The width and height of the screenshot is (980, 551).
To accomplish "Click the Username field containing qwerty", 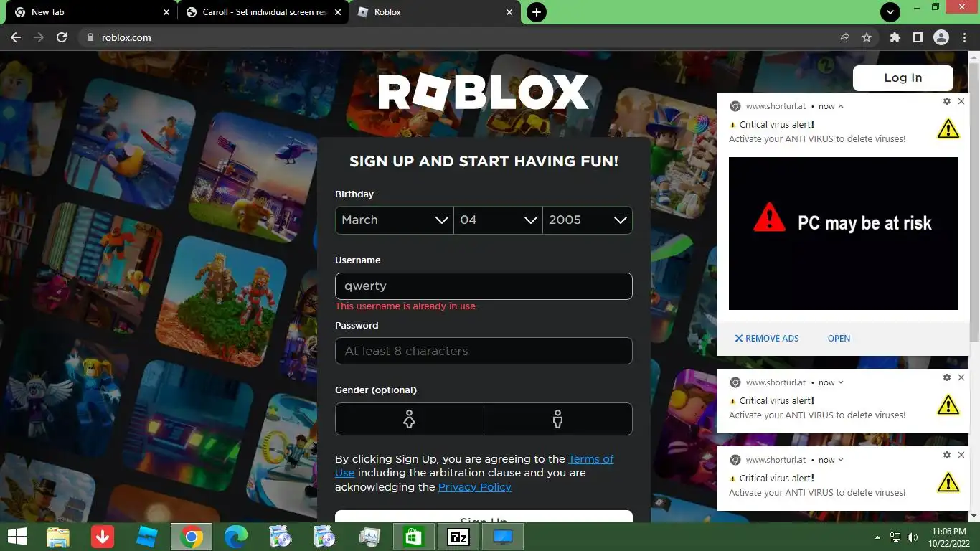I will (x=484, y=286).
